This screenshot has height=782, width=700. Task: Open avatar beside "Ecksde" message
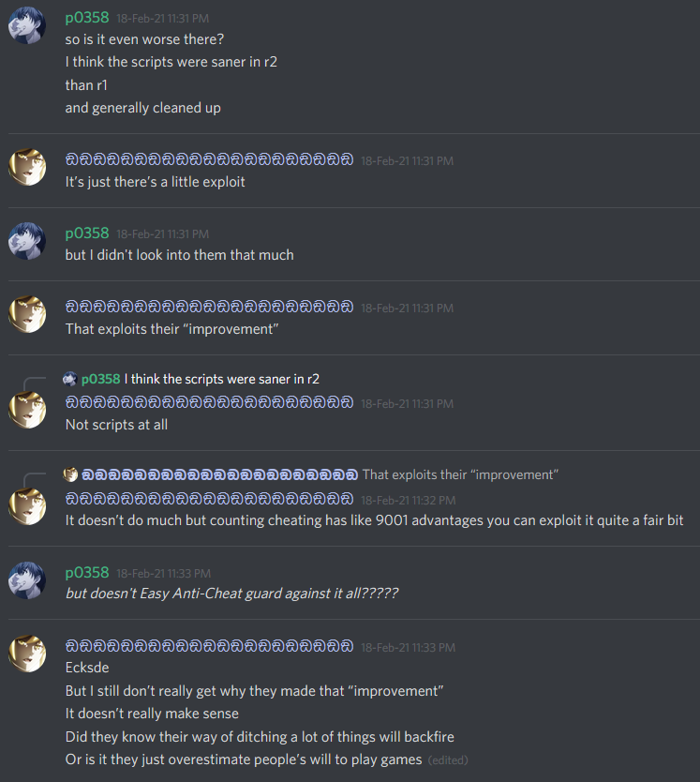[x=27, y=654]
